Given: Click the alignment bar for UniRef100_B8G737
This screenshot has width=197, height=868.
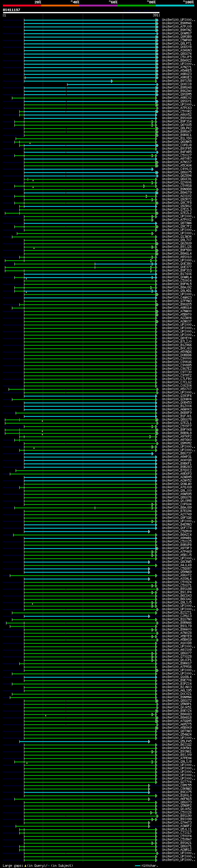Looking at the screenshot, I should tap(89, 454).
